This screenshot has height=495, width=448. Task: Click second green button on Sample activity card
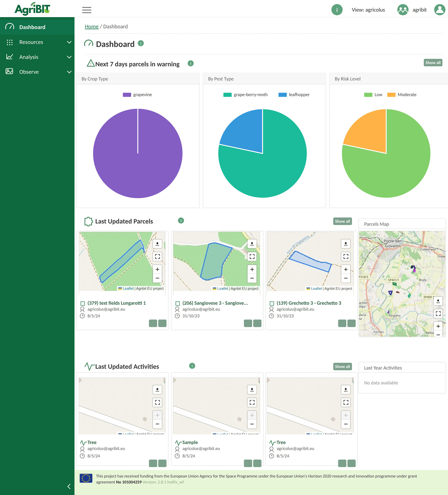[257, 463]
